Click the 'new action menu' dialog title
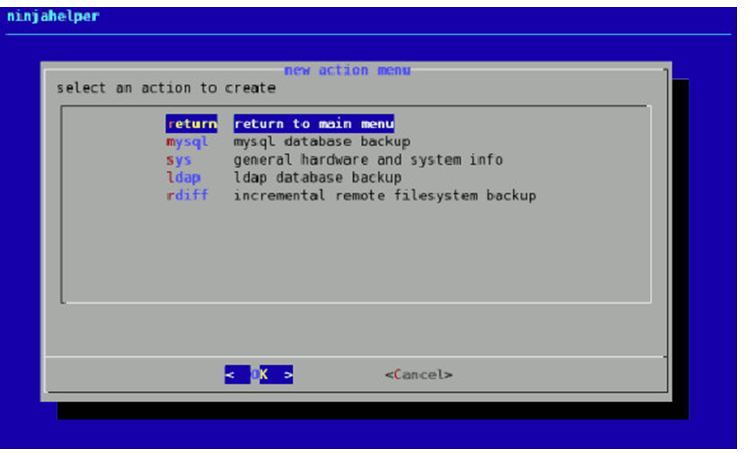 [x=347, y=70]
